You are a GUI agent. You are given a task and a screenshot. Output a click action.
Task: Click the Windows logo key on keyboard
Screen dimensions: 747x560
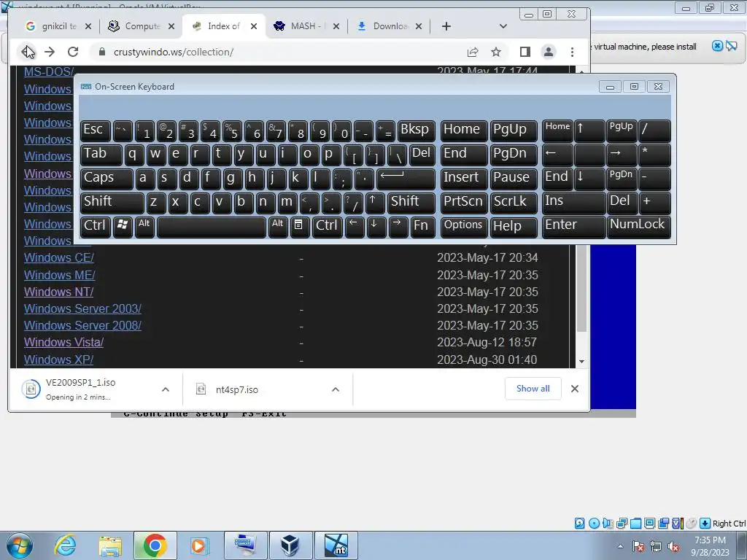(x=123, y=226)
